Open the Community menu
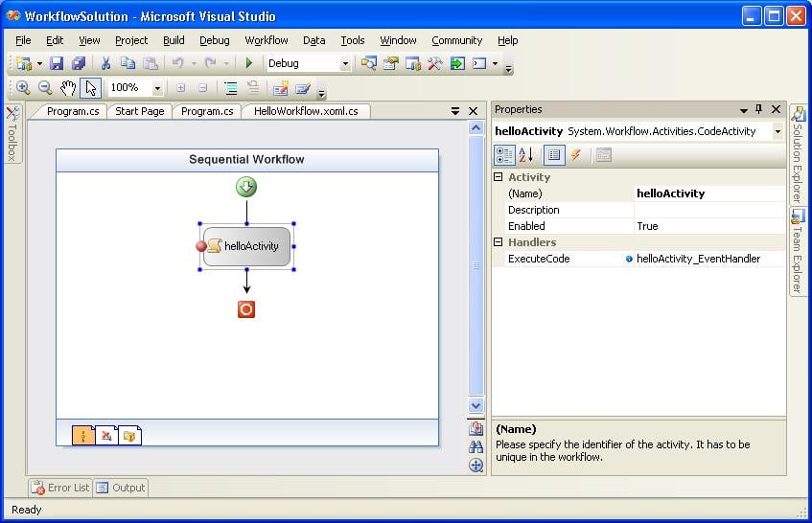 456,40
